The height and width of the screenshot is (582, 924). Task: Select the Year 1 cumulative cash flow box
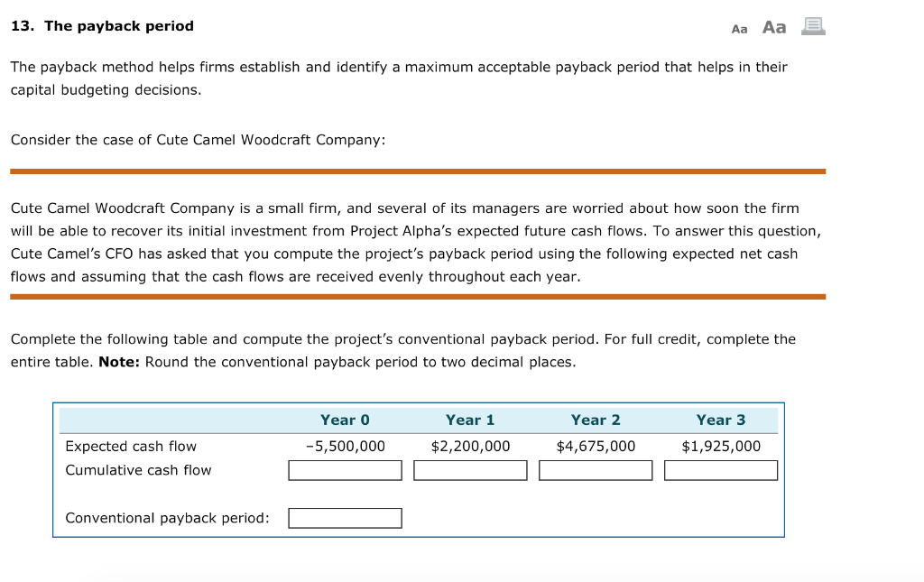point(470,469)
